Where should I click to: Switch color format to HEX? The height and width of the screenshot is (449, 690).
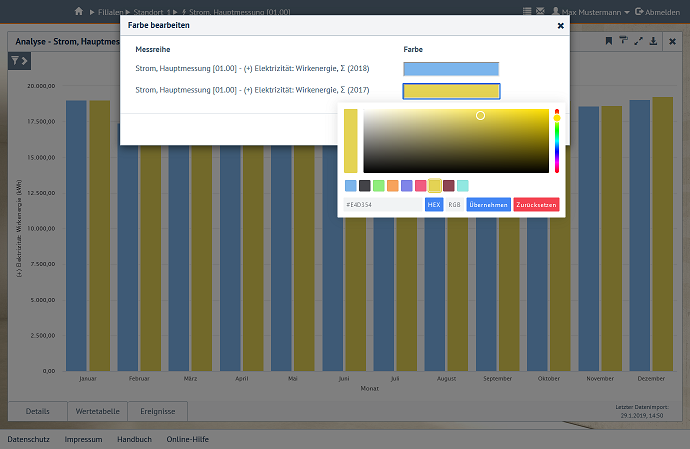click(x=433, y=204)
